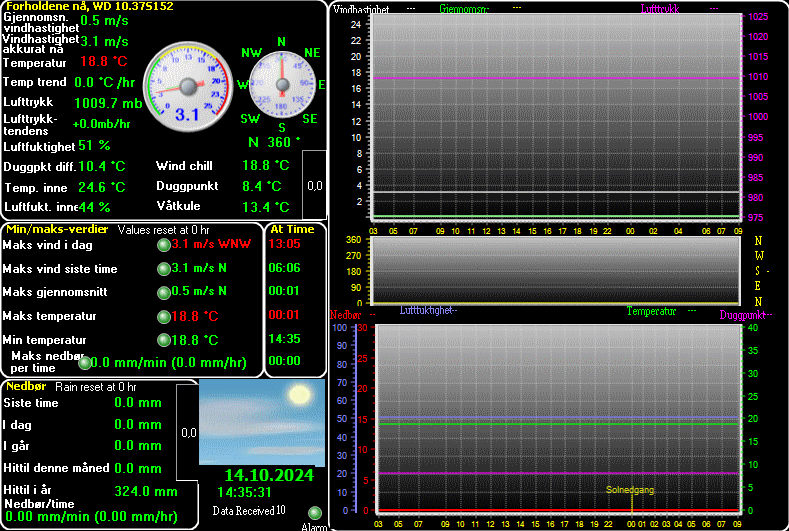Click the '0.5 m/s N' Maks gjennomsnitt value
Screen dimensions: 789x531
click(x=199, y=291)
